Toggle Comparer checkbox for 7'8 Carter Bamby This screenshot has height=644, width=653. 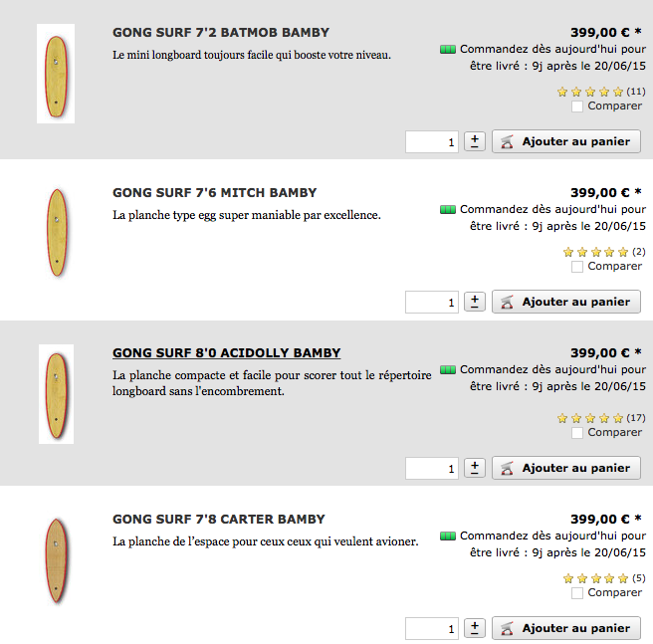click(576, 593)
